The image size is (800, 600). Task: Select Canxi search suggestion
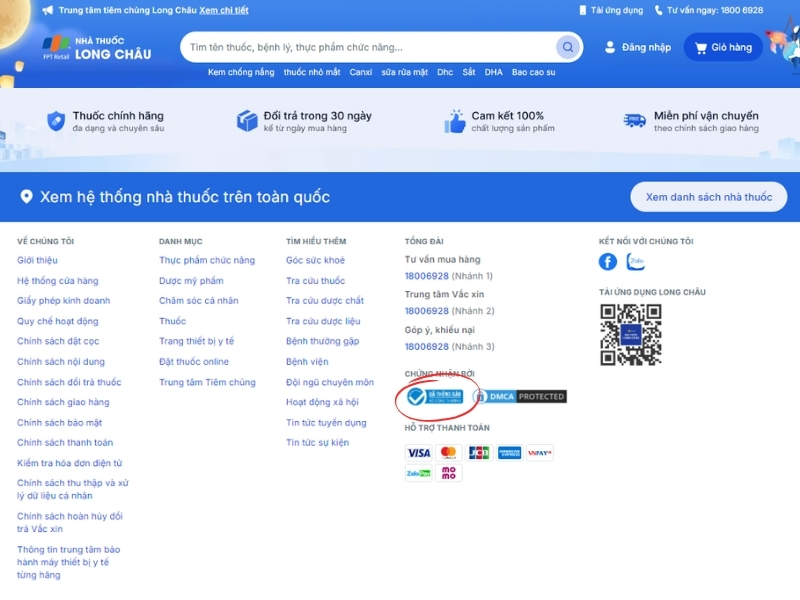(x=361, y=72)
